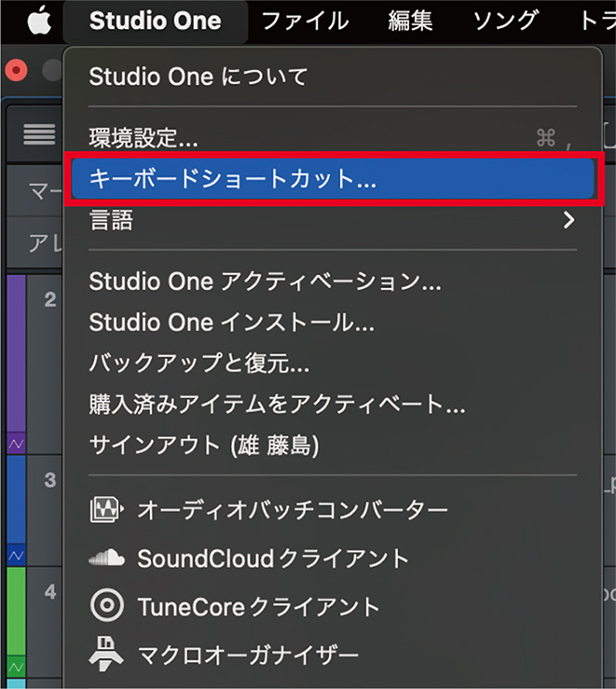This screenshot has height=689, width=616.
Task: Toggle automation icon on track 2
Action: point(16,444)
